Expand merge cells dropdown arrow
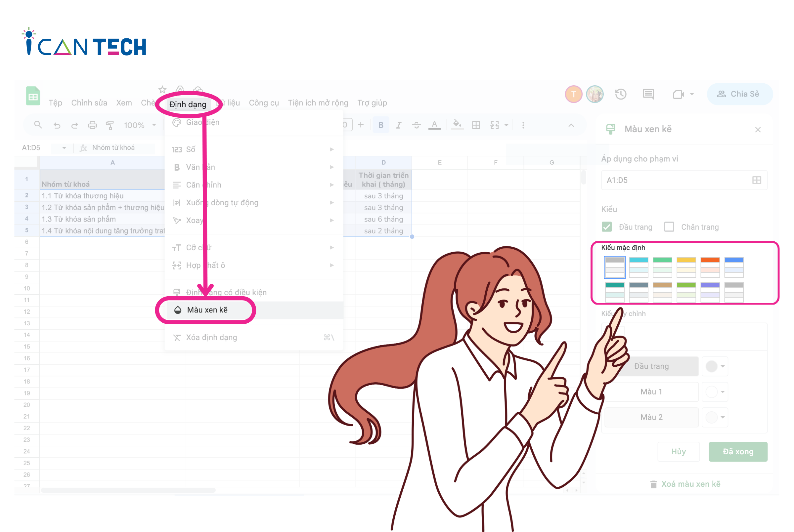This screenshot has width=794, height=532. (506, 126)
